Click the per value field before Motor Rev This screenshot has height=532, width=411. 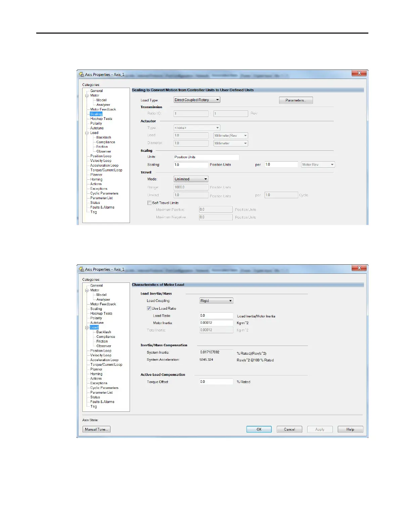pyautogui.click(x=281, y=165)
